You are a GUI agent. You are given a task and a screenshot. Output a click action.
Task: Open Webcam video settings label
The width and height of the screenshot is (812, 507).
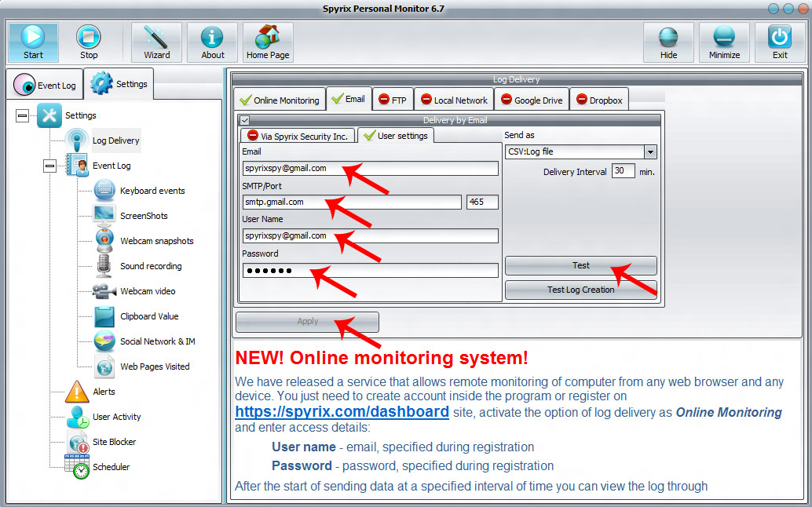(148, 291)
